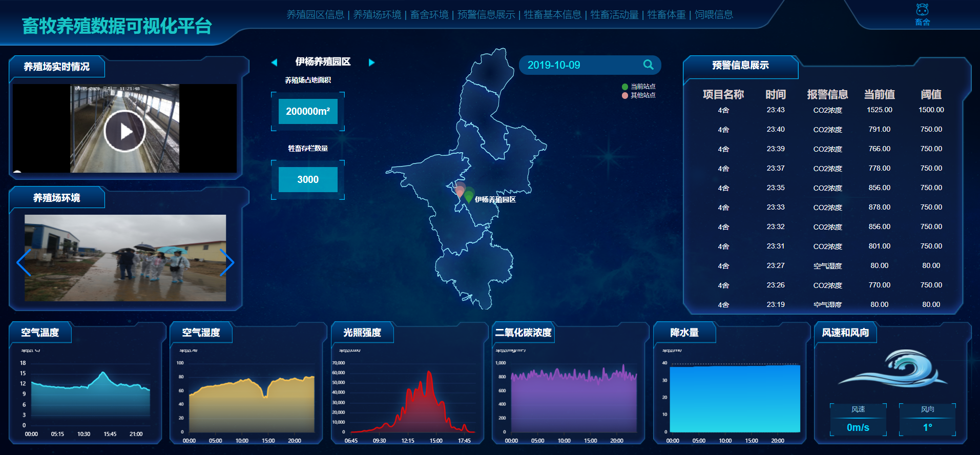Play the farm live video feed
Screen dimensions: 980x455
point(124,131)
